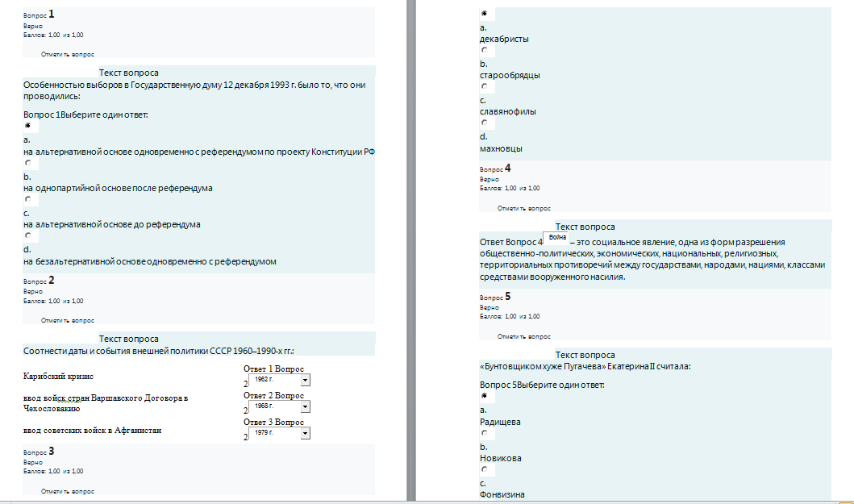Screen dimensions: 854x504
Task: Click the 'декабристы' selected radio button
Action: 484,14
